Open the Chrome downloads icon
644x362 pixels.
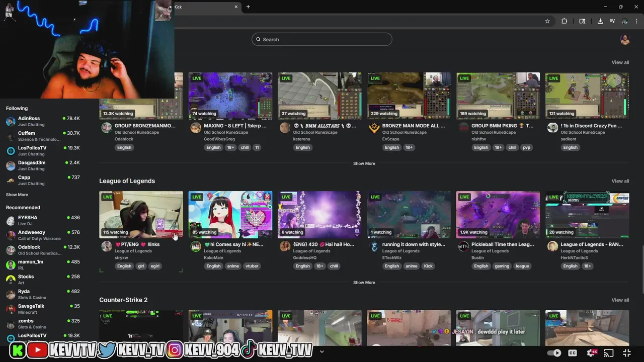point(600,21)
